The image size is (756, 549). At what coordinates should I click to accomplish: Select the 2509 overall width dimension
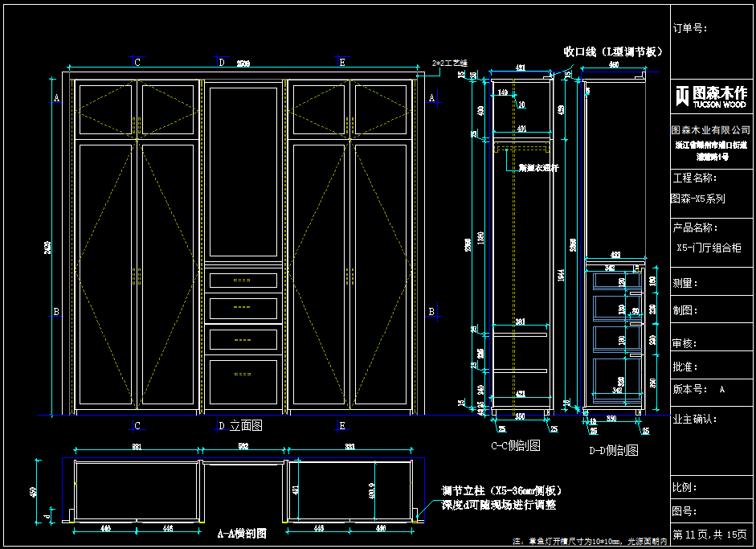[x=243, y=64]
